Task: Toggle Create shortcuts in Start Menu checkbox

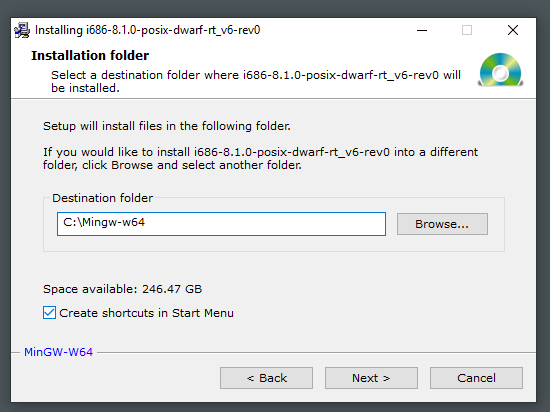Action: [49, 312]
